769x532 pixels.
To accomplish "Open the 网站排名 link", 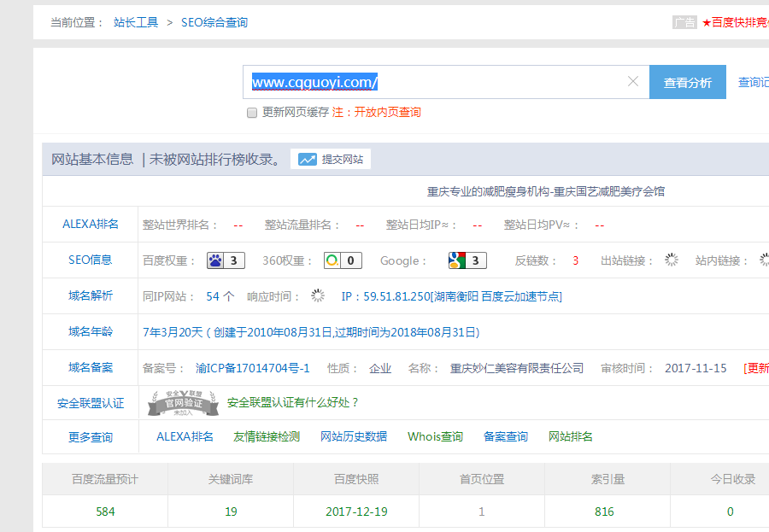I will click(571, 436).
